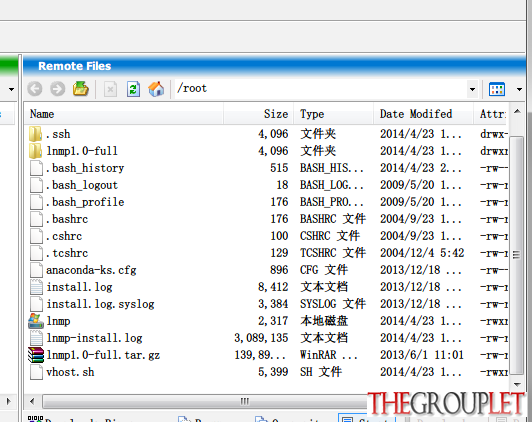Screen dimensions: 532x422
Task: Select the anaconda-ks.cfg file icon
Action: click(36, 270)
